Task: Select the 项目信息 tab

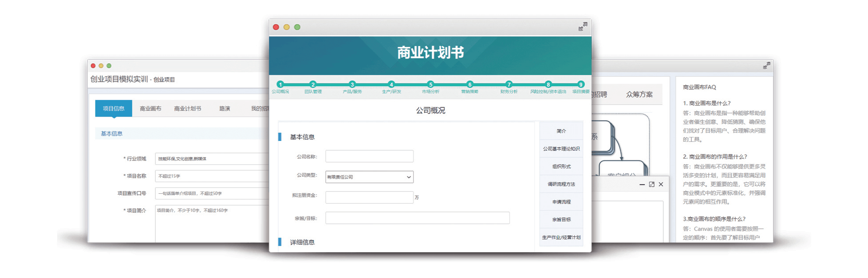Action: tap(114, 109)
